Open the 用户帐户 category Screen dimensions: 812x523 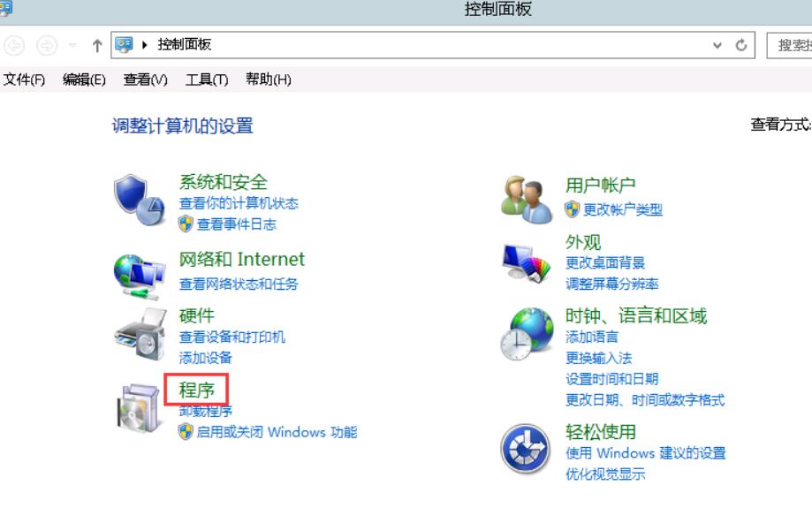[601, 185]
